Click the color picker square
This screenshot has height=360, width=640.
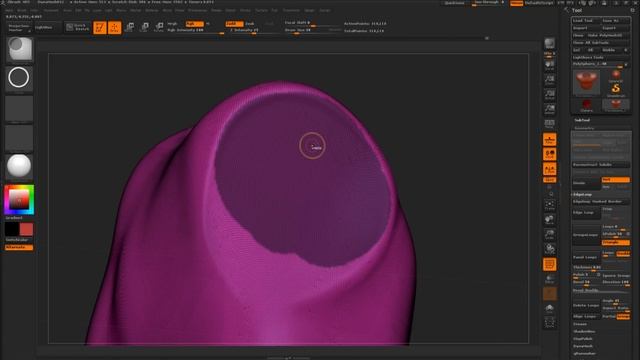coord(19,200)
